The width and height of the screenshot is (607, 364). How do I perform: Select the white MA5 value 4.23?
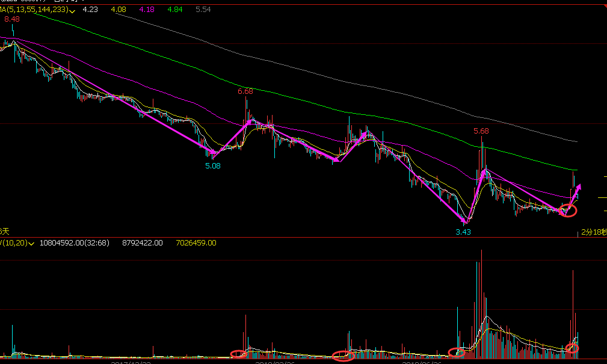[x=90, y=9]
